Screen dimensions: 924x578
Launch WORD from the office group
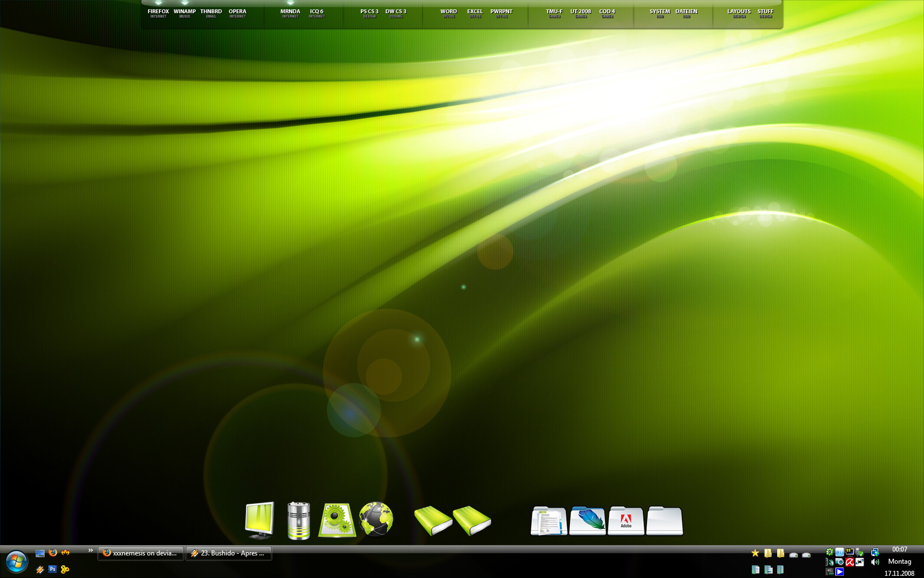point(449,13)
